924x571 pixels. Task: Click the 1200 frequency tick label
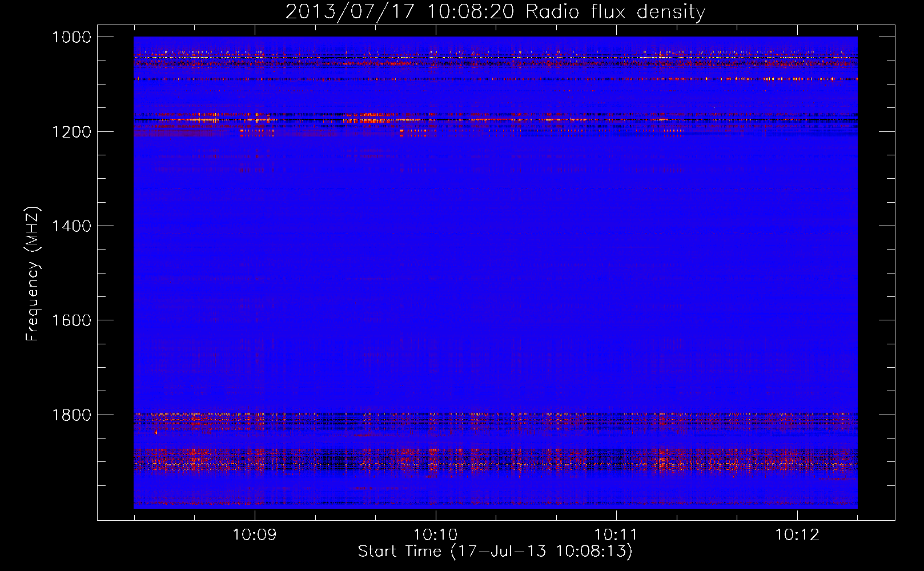(x=71, y=132)
